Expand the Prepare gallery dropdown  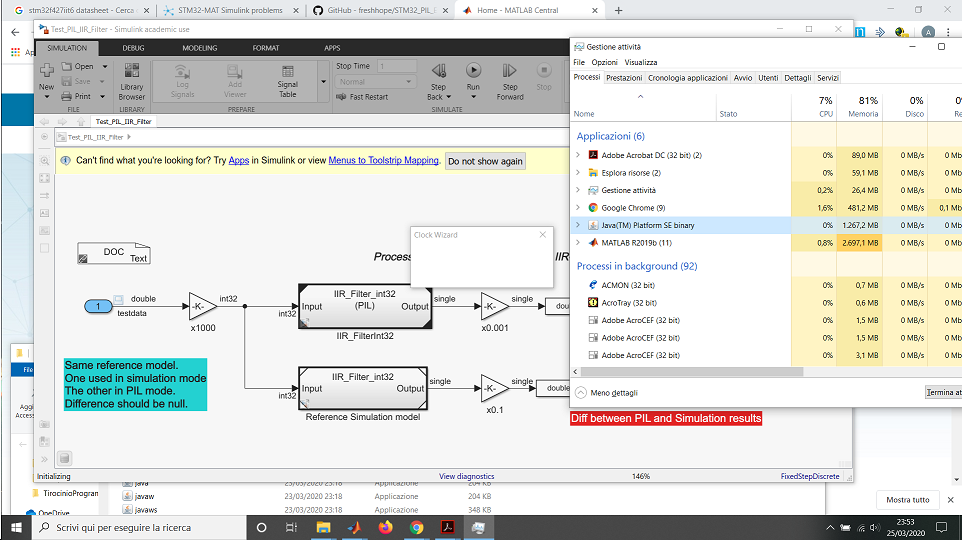(323, 82)
